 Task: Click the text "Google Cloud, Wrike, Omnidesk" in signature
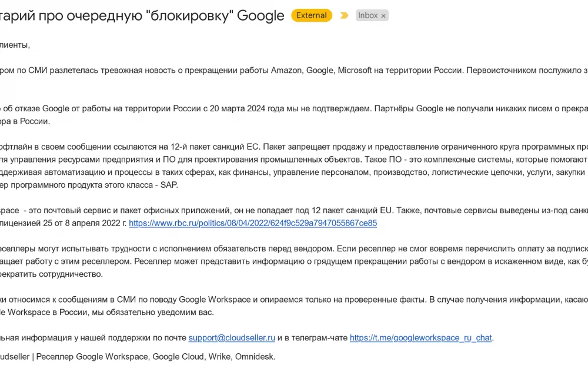coord(213,357)
